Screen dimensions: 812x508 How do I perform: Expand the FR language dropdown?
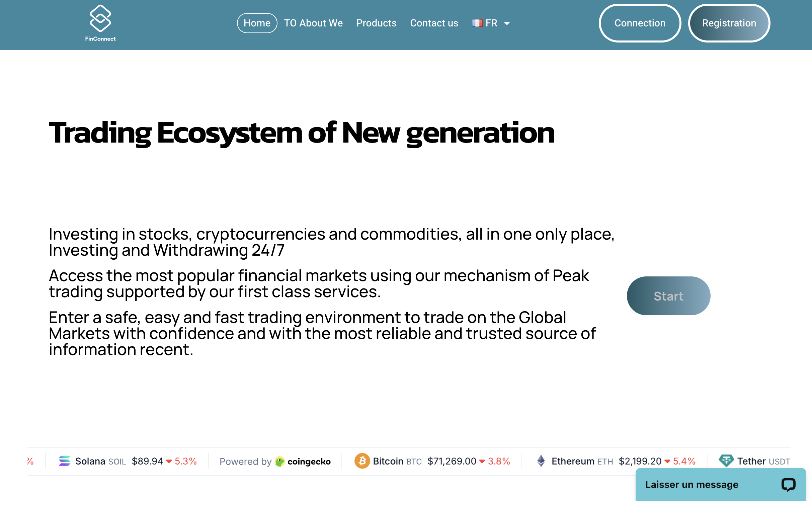coord(491,23)
